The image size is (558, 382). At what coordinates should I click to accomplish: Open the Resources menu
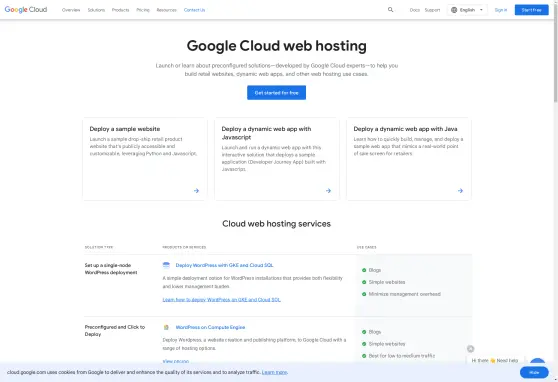coord(167,10)
